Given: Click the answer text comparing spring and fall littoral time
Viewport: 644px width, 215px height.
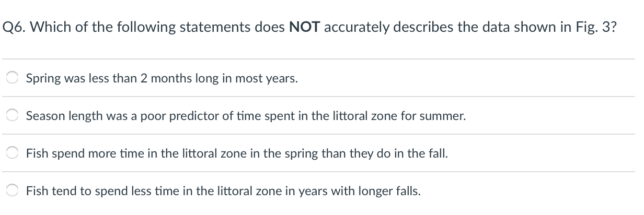Looking at the screenshot, I should click(x=237, y=154).
